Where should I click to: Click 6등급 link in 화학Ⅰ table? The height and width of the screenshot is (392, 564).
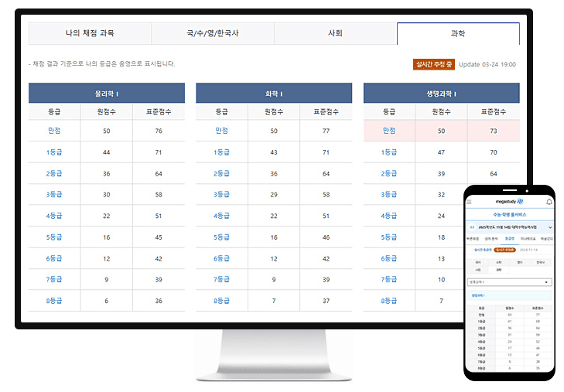point(221,258)
